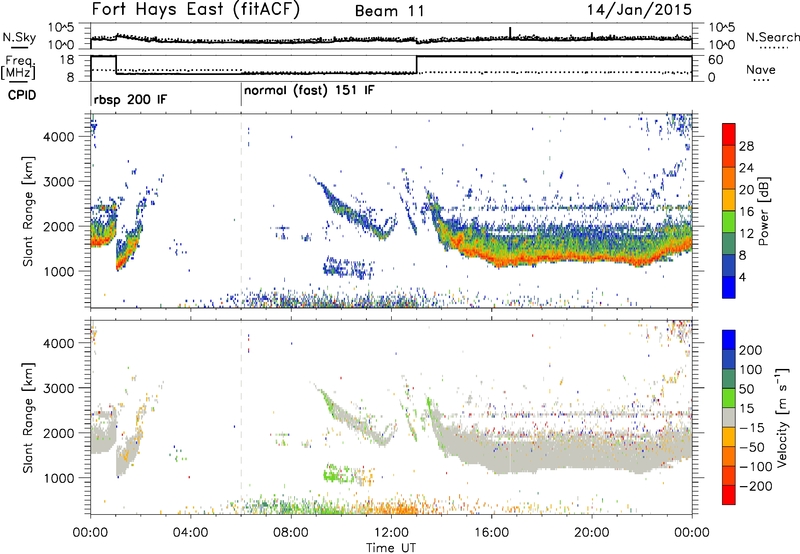Viewport: 800px width, 554px height.
Task: Click the '60' Nave axis tick
Action: 716,60
